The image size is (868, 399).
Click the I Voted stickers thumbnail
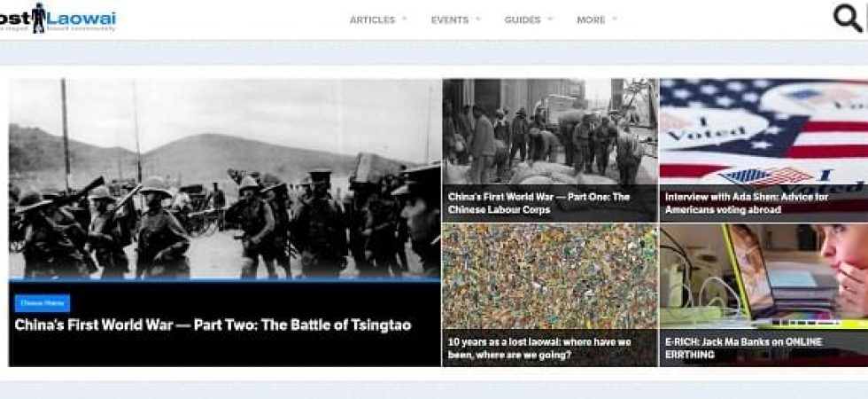point(763,131)
